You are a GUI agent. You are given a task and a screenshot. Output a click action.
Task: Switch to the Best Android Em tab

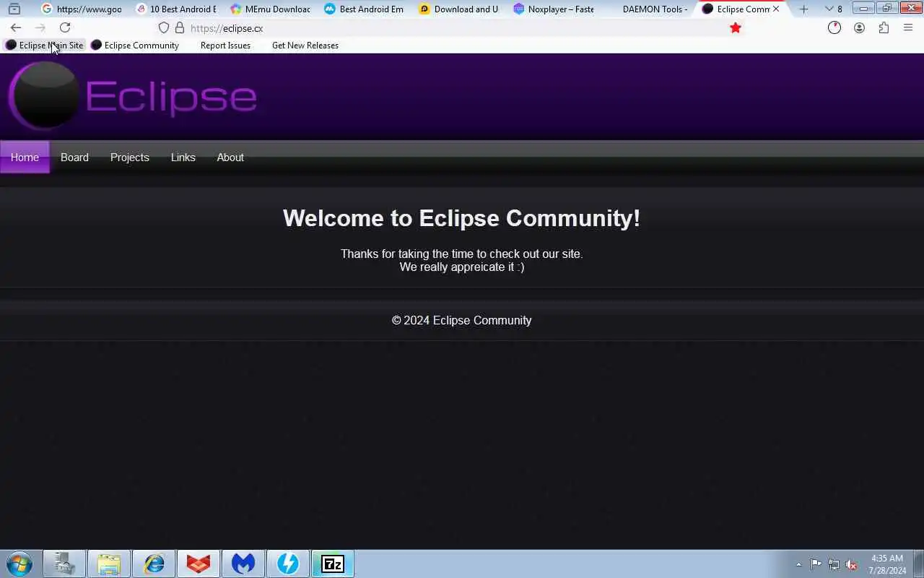pyautogui.click(x=365, y=9)
